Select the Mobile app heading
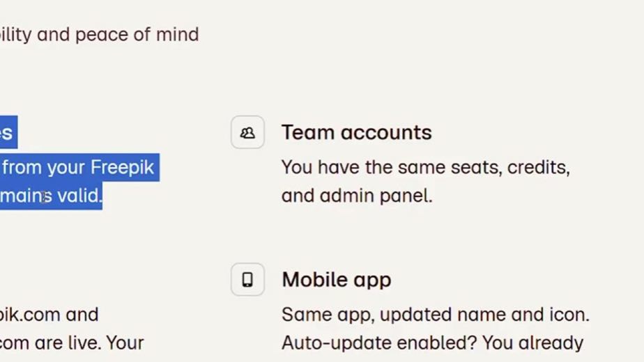The height and width of the screenshot is (362, 644). point(337,280)
